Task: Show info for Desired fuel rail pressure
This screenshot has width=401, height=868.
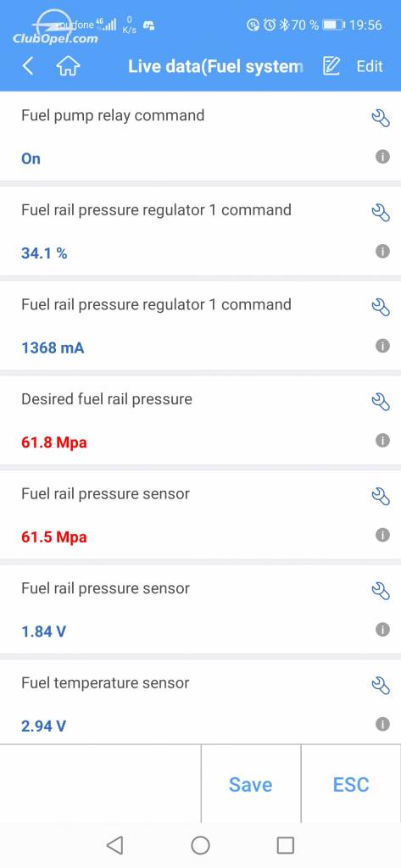Action: pyautogui.click(x=382, y=441)
